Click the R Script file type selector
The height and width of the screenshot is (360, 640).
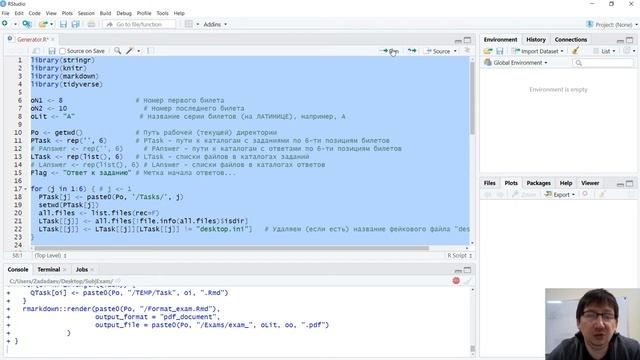(459, 256)
